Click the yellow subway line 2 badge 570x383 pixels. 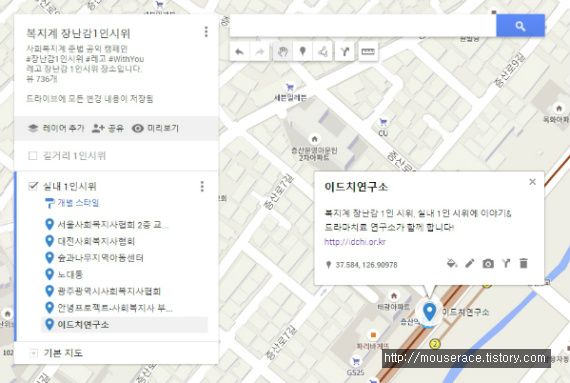point(435,343)
